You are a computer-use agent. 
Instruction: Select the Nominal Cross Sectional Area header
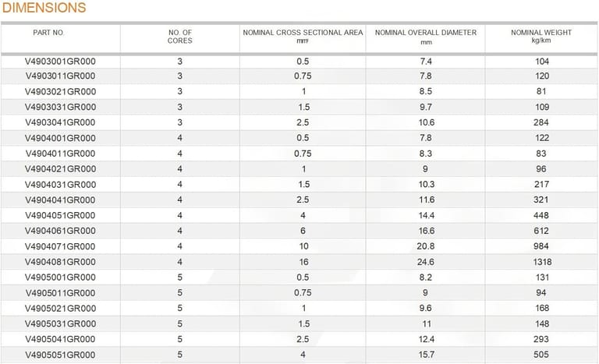click(x=303, y=33)
